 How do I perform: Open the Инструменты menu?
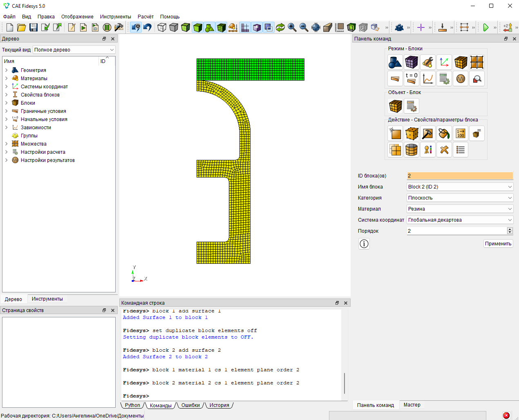point(116,17)
